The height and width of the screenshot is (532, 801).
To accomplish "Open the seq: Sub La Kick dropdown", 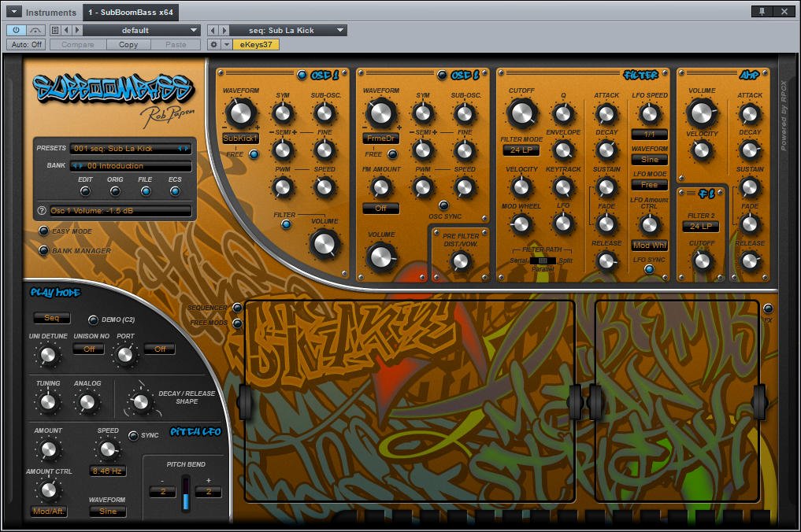I will (288, 30).
